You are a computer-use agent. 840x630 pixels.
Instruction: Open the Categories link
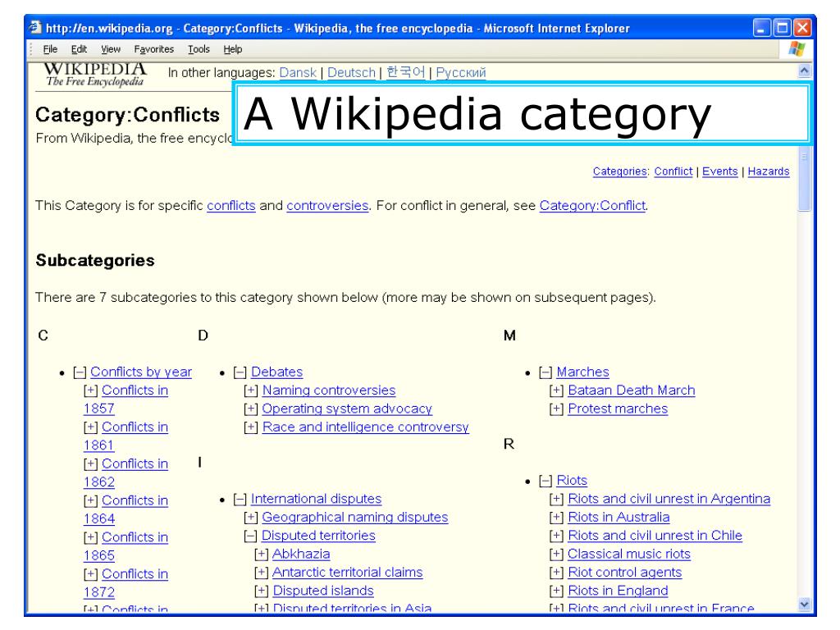(x=620, y=171)
